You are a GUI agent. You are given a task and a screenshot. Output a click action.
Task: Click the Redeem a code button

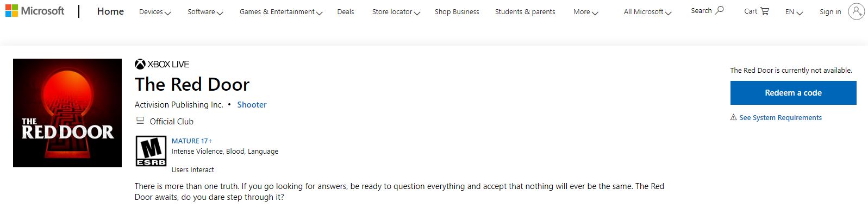[x=793, y=93]
